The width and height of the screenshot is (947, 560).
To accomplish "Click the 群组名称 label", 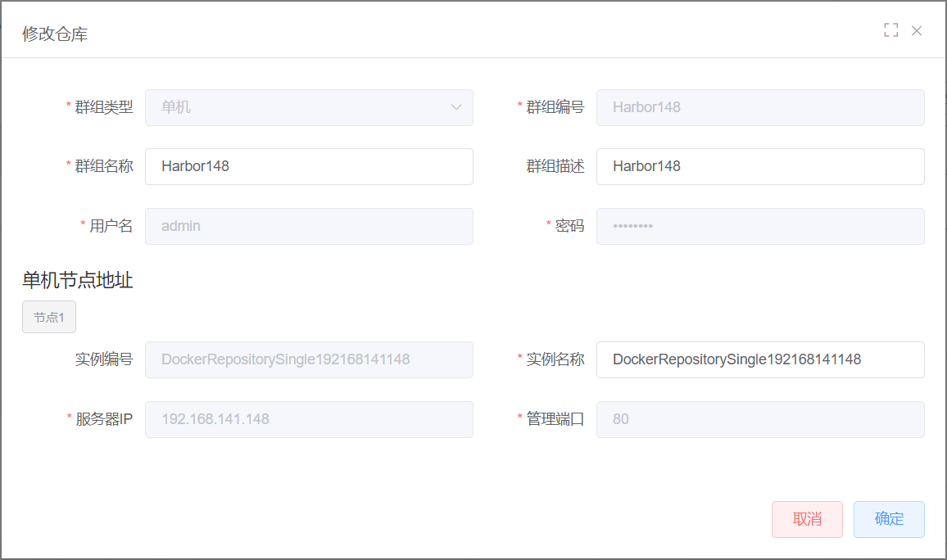I will 104,166.
